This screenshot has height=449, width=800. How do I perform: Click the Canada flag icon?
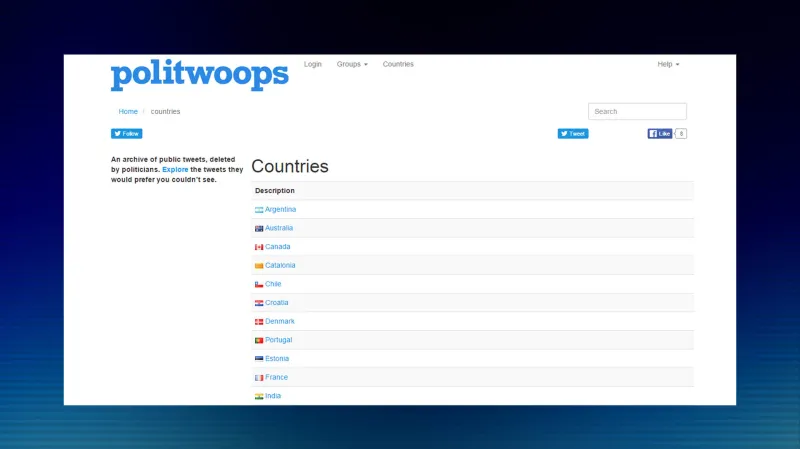(259, 247)
